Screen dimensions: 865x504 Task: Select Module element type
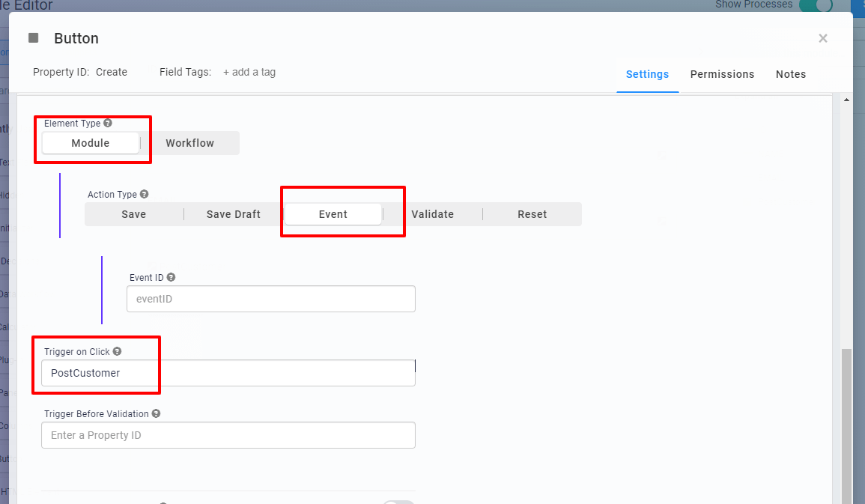pos(91,143)
